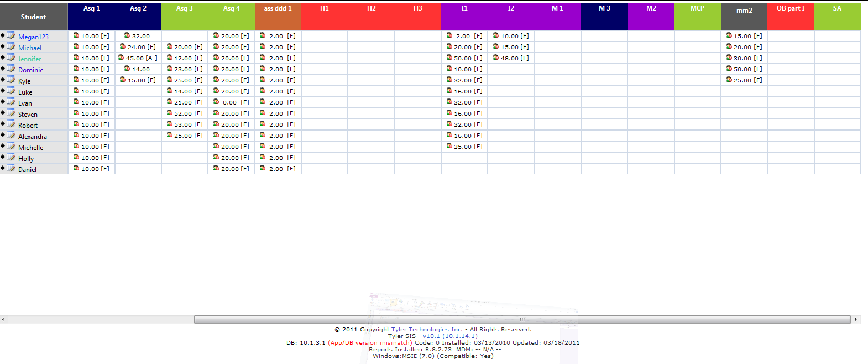Click the score icon next to Kyle's 15.00 [F]

tap(123, 79)
